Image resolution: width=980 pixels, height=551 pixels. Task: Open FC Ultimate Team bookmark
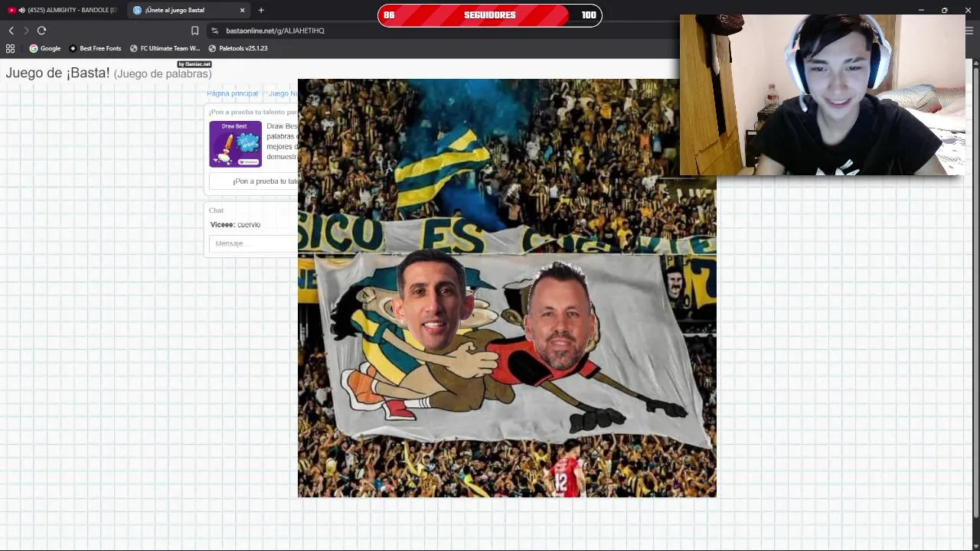click(165, 48)
